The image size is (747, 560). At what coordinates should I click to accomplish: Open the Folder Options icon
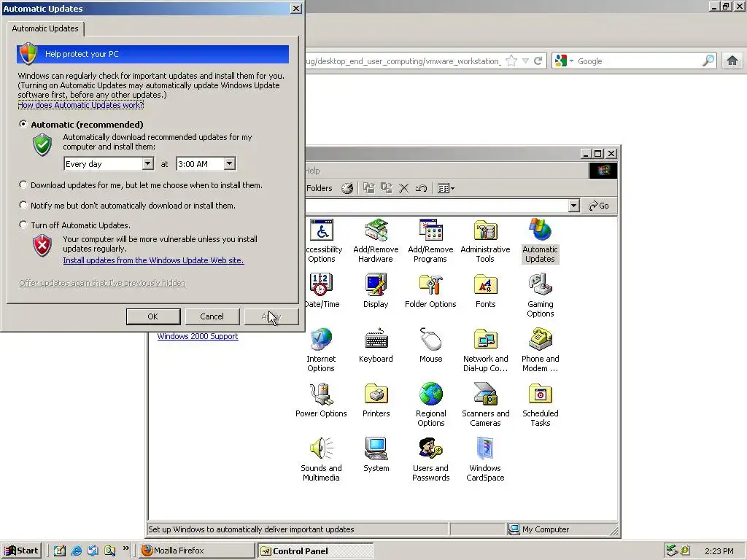pyautogui.click(x=430, y=290)
